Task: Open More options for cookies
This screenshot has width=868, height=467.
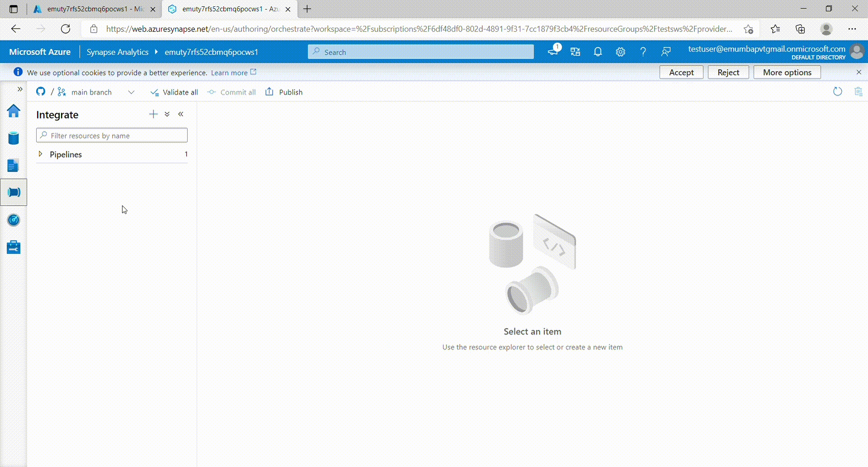Action: tap(787, 72)
